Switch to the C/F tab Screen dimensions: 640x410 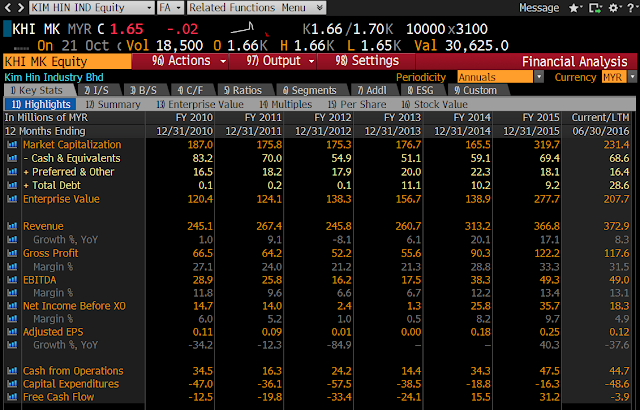click(x=193, y=90)
